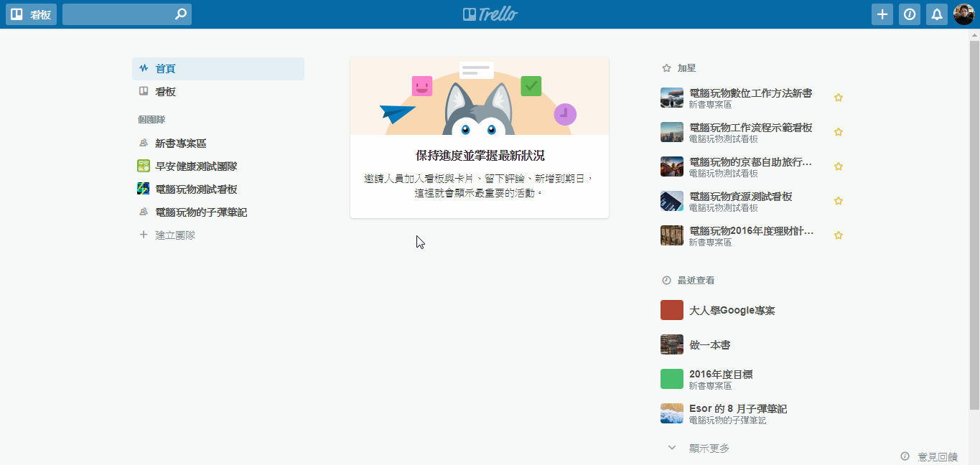Click red swatch of 大人學Google專案
This screenshot has height=465, width=980.
pyautogui.click(x=672, y=310)
